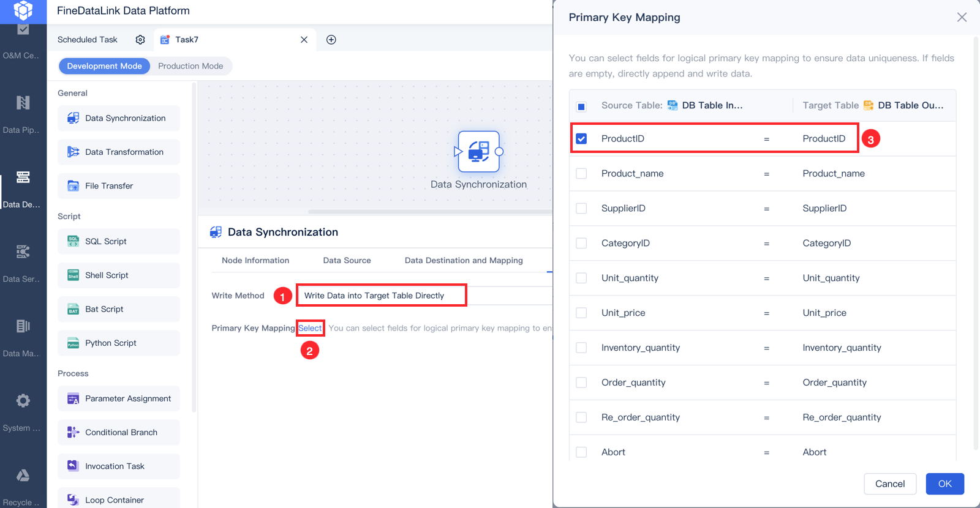Check the Unit_price mapping checkbox
Screen dimensions: 980x508
581,313
